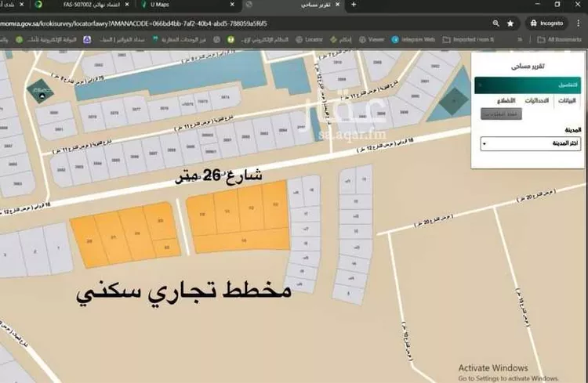The width and height of the screenshot is (588, 383).
Task: Open the Viewer bookmark
Action: [372, 39]
